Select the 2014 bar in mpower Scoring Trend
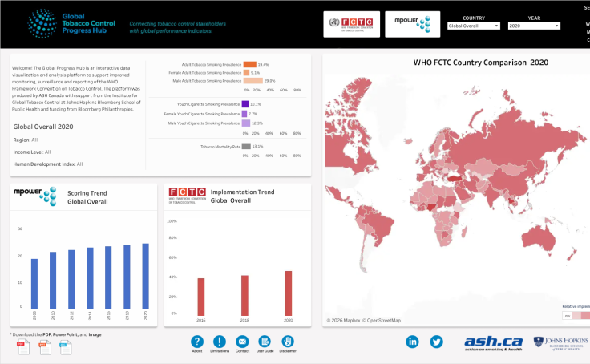The height and width of the screenshot is (364, 590). [x=90, y=278]
